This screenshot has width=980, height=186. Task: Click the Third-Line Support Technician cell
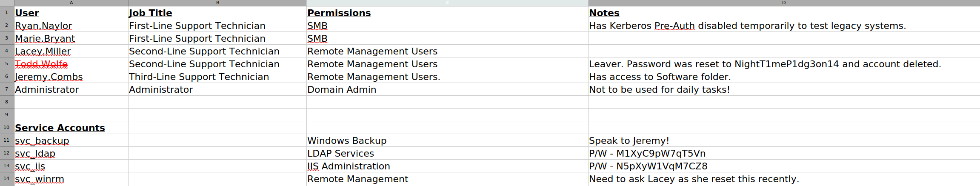[217, 77]
